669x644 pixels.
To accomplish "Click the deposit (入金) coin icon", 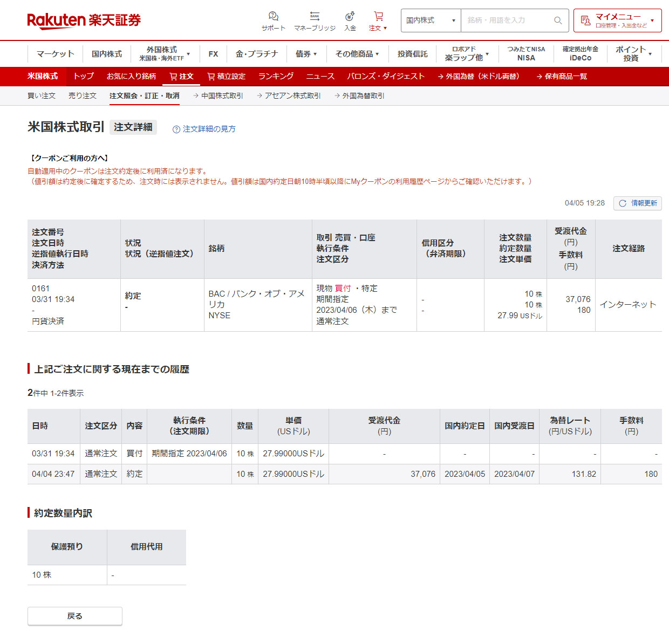I will tap(350, 16).
